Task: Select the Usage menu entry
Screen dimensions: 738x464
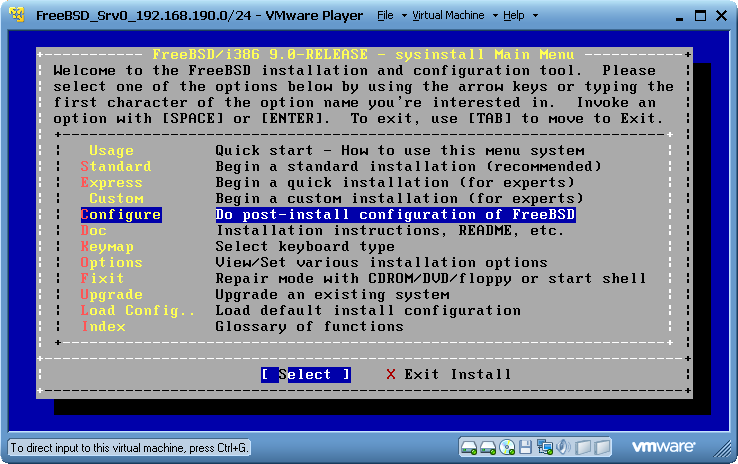Action: [x=112, y=151]
